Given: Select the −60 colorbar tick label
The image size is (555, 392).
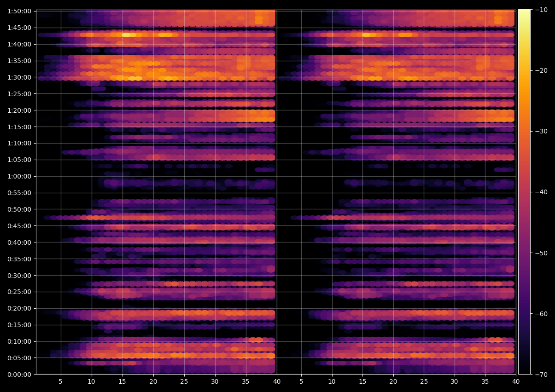Looking at the screenshot, I should 541,314.
